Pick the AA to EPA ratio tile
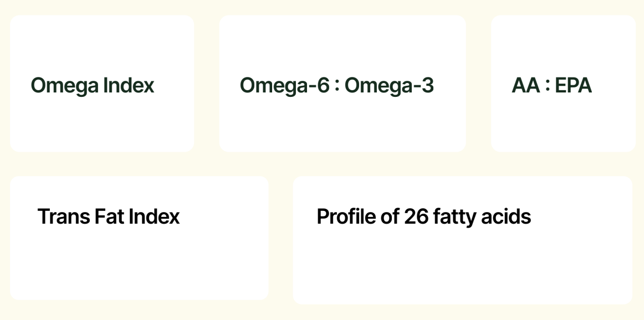Screen dimensions: 644x320 point(563,84)
